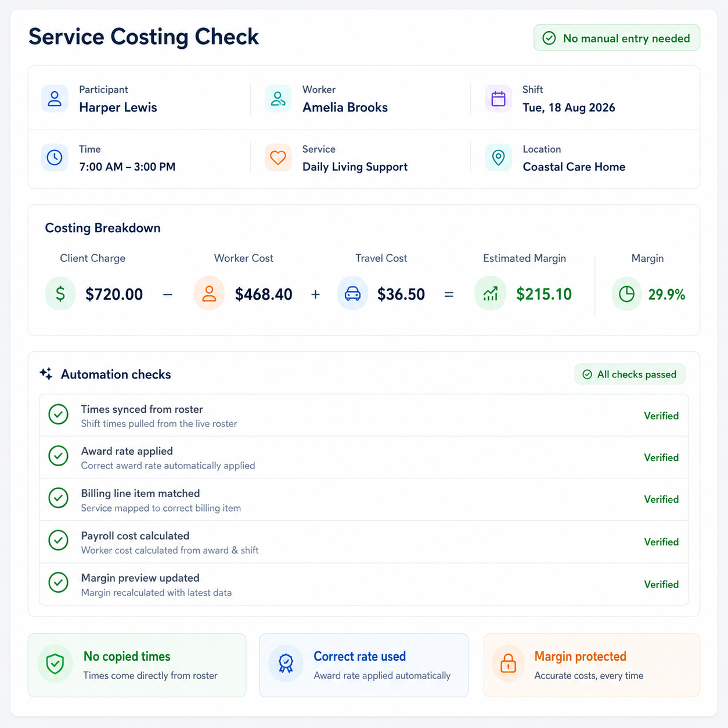
Task: Click the Client Charge dollar icon
Action: 60,294
